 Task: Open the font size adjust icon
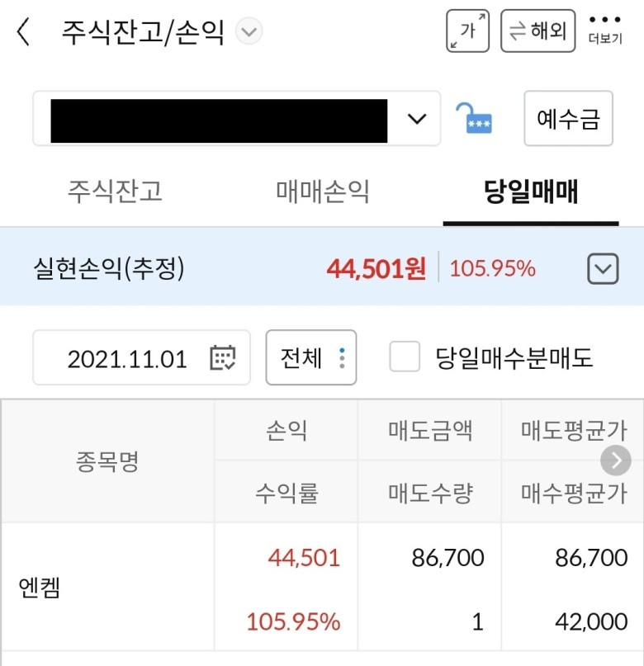coord(467,31)
